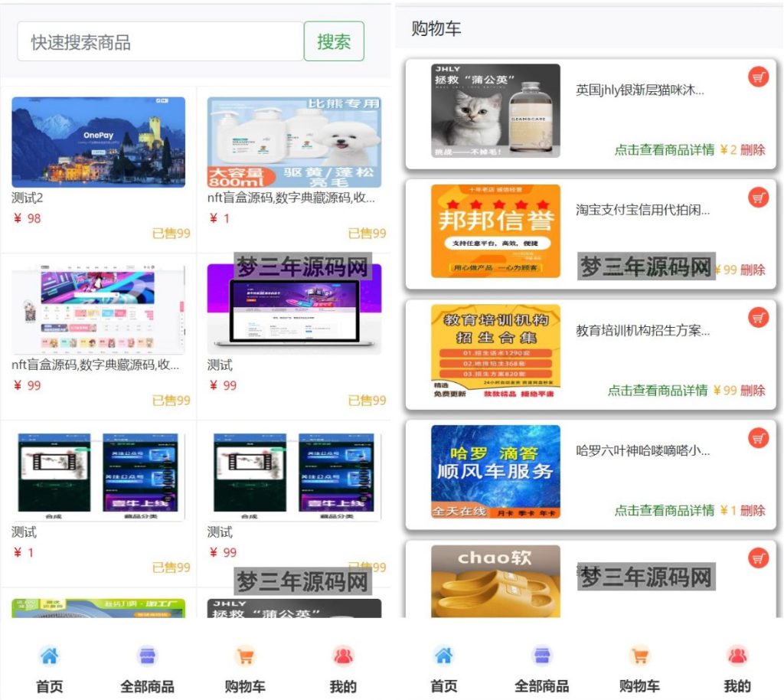This screenshot has height=700, width=784.
Task: Delete the 英国jhly银渐层猫咪沐 cart item
Action: 753,149
